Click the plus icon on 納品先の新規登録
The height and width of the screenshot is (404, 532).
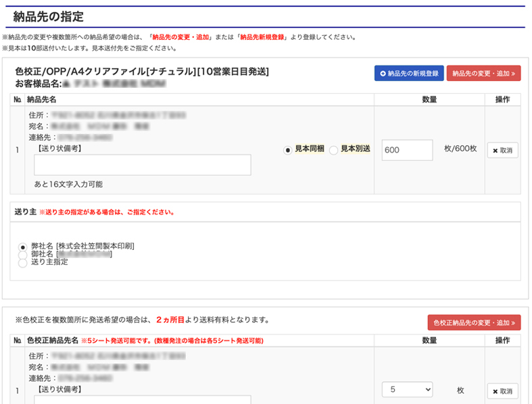point(383,74)
